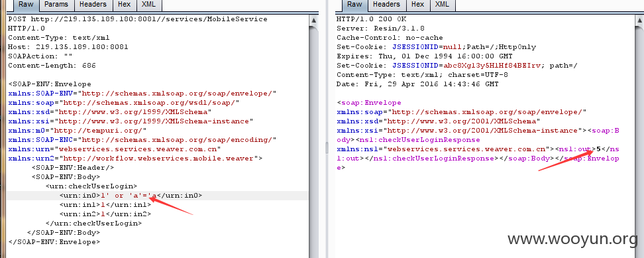
Task: Click the JSESSIONID=null Set-Cookie header
Action: pyautogui.click(x=436, y=47)
